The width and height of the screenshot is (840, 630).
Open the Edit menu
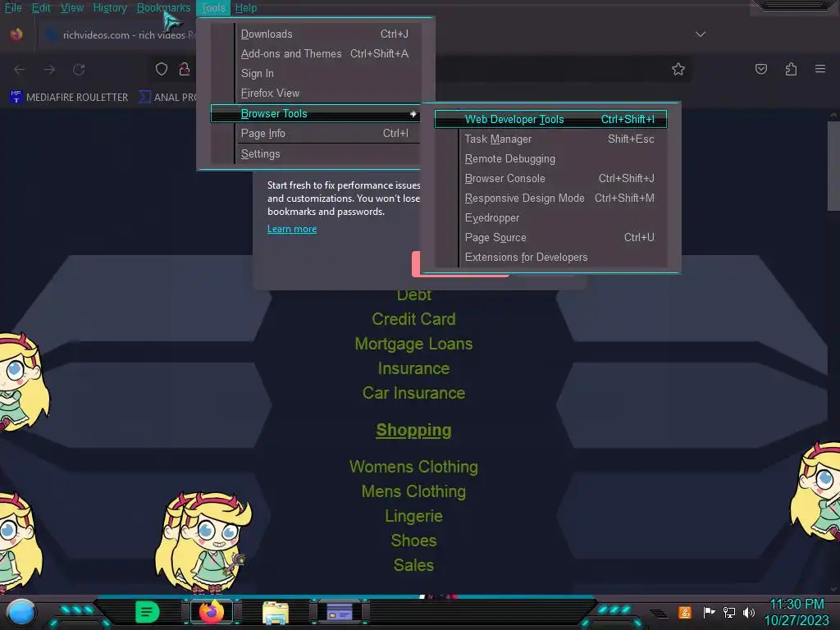click(41, 7)
